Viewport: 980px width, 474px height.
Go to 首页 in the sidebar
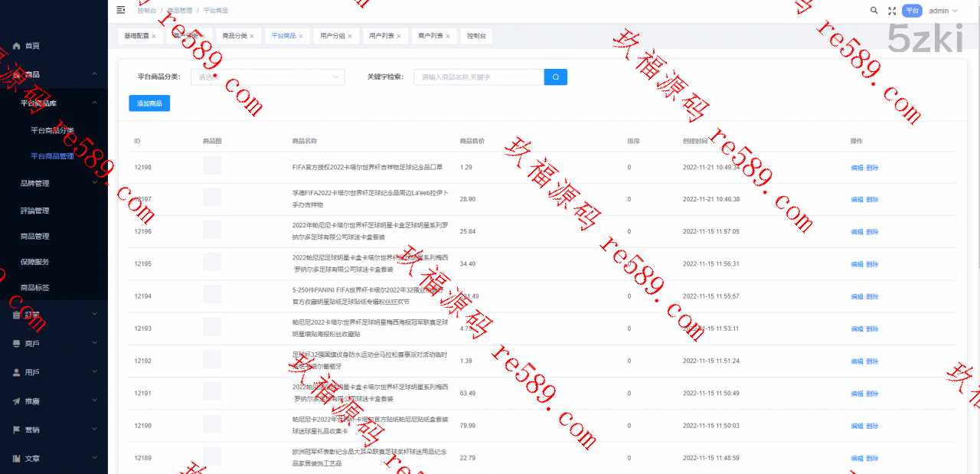pos(31,46)
